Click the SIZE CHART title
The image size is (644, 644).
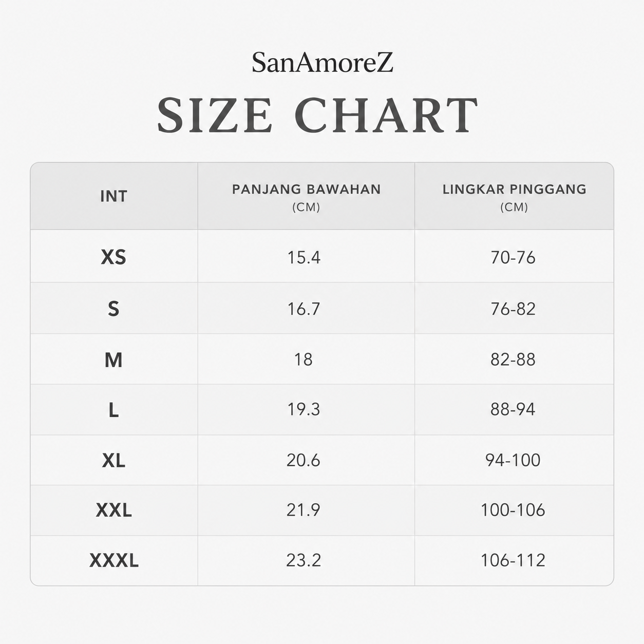tap(317, 115)
